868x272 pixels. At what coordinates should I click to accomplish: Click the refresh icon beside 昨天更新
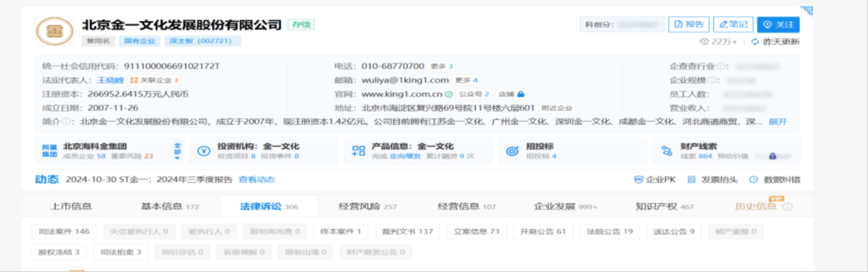point(755,41)
